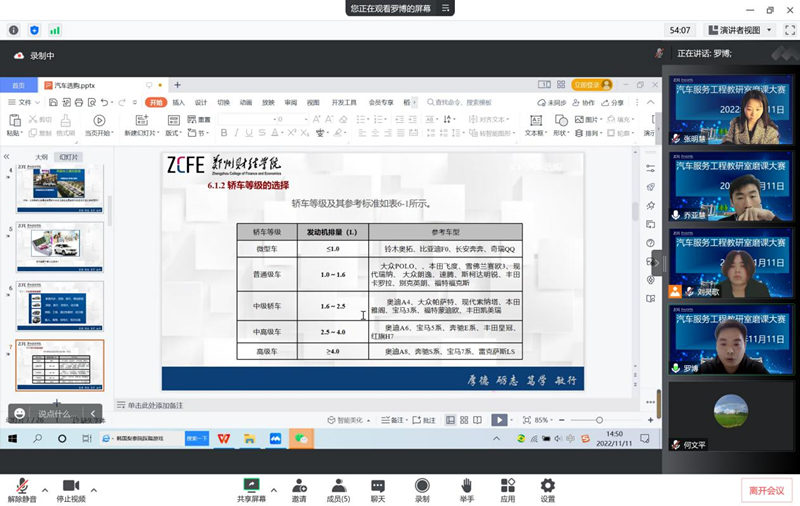Open the Apps (应用) icon
Image resolution: width=800 pixels, height=506 pixels.
(508, 485)
